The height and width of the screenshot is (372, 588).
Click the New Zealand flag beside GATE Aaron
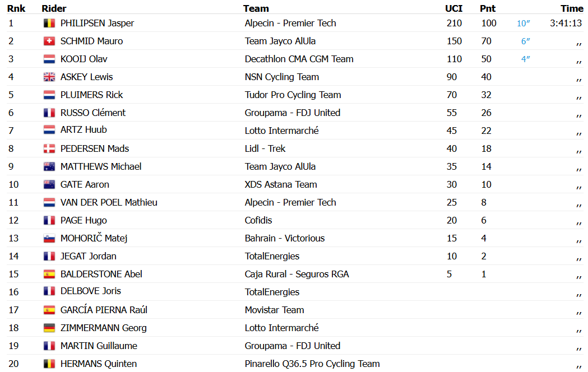pyautogui.click(x=49, y=185)
